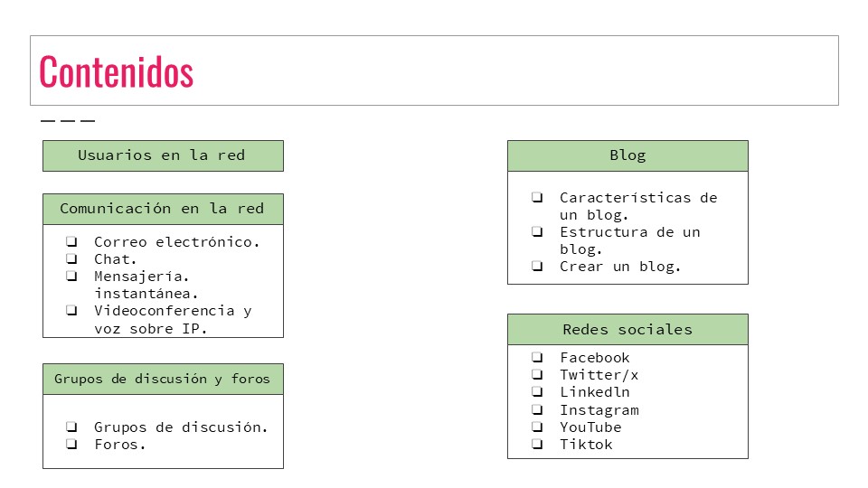Toggle the checkbox next to Tiktok

click(x=537, y=445)
